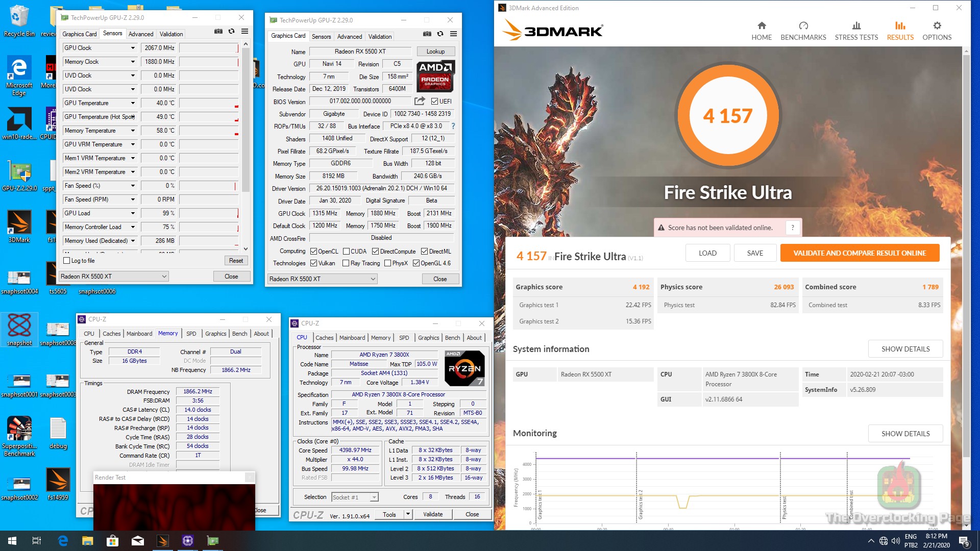Switch to the Advanced tab in GPU-Z Sensors window
The height and width of the screenshot is (551, 980).
point(140,34)
